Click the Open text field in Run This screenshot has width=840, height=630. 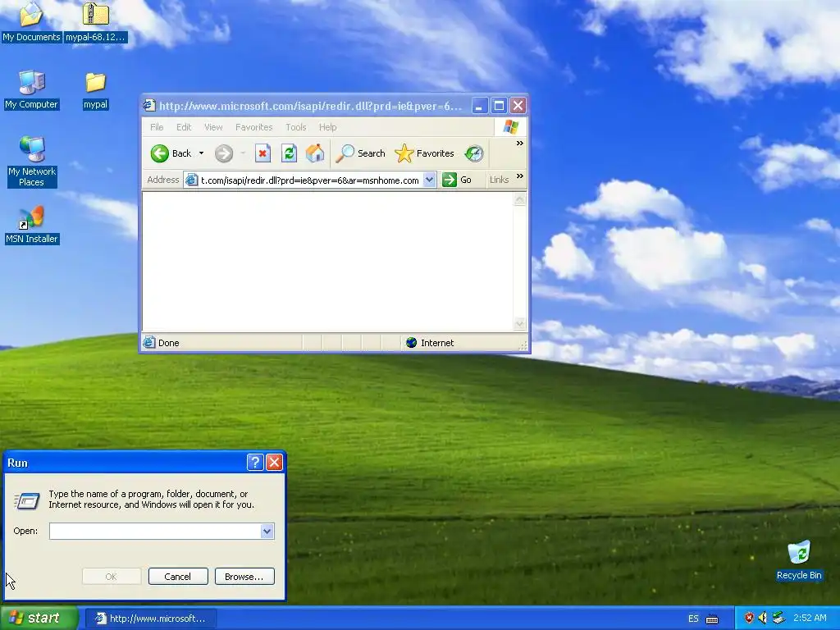[155, 531]
